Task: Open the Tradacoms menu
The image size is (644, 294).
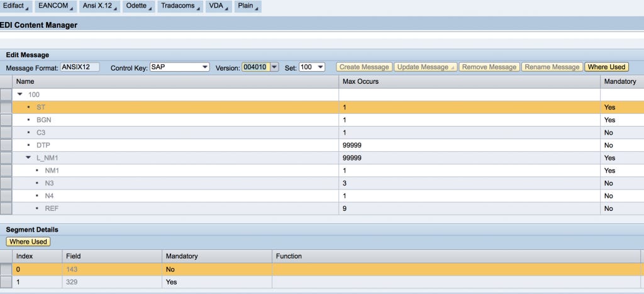Action: (180, 6)
